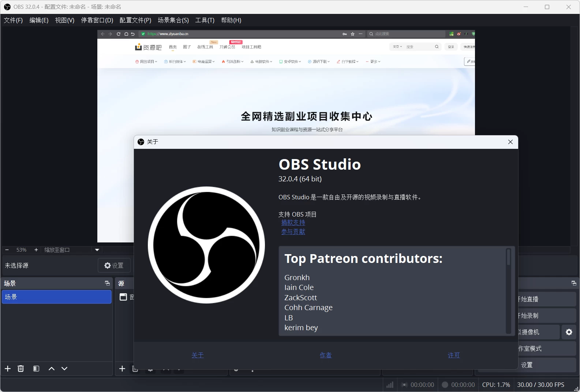Screen dimensions: 580x392
Task: Open virtual camera settings gear
Action: pyautogui.click(x=569, y=332)
